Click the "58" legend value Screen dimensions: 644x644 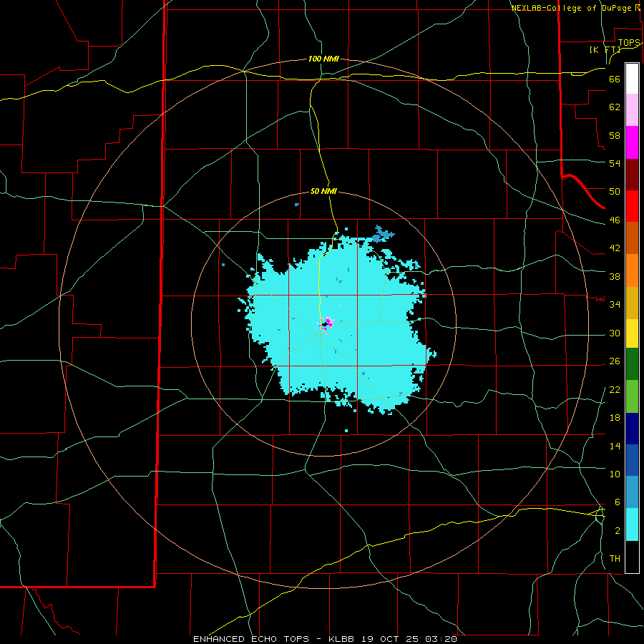(615, 135)
